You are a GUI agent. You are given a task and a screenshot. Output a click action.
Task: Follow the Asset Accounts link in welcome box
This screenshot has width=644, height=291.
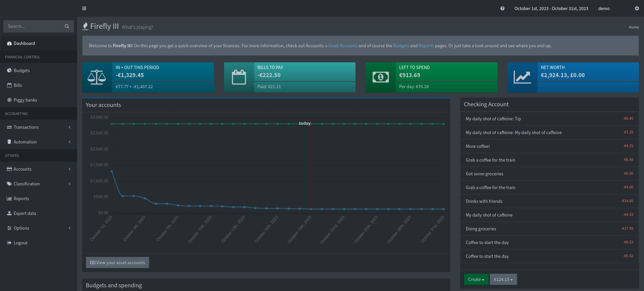click(x=342, y=46)
